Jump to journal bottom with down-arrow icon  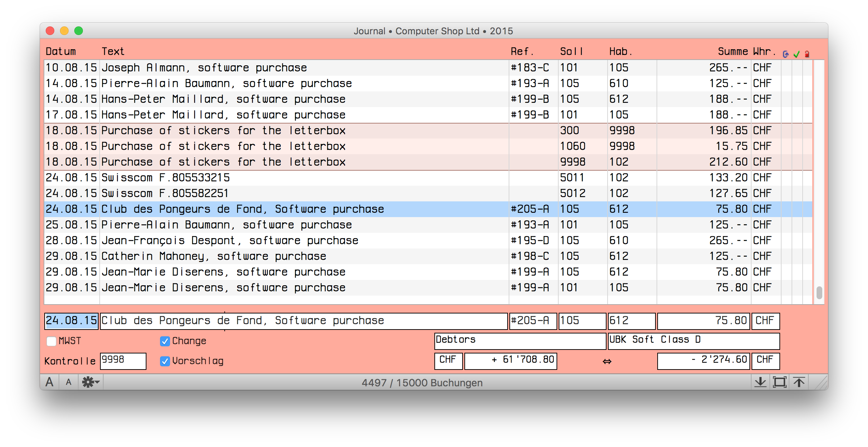tap(760, 382)
